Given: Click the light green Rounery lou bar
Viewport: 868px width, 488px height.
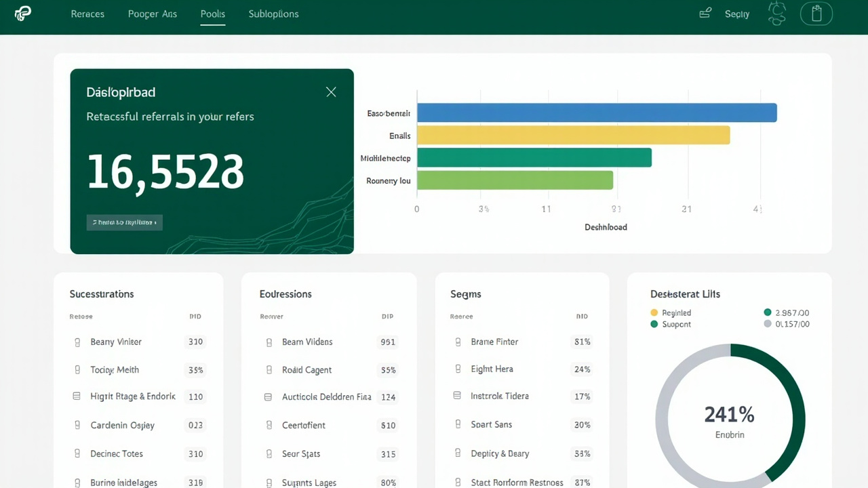Looking at the screenshot, I should [515, 180].
